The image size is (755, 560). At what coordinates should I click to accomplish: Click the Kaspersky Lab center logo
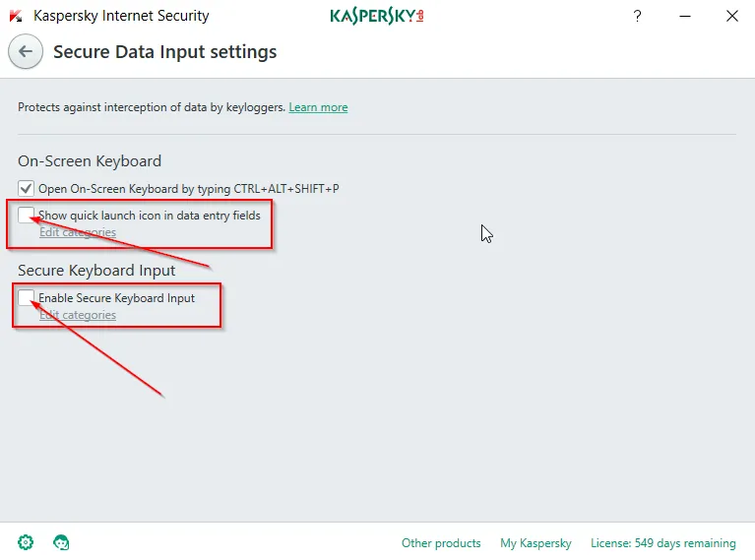(377, 16)
